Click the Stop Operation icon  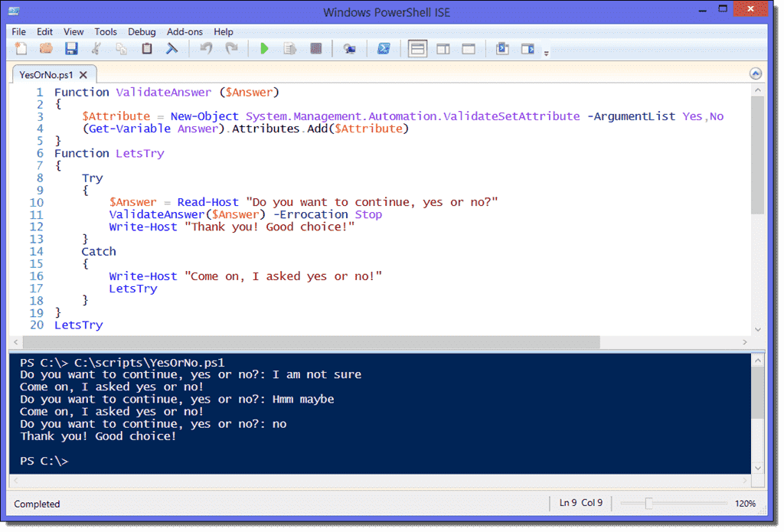point(316,48)
